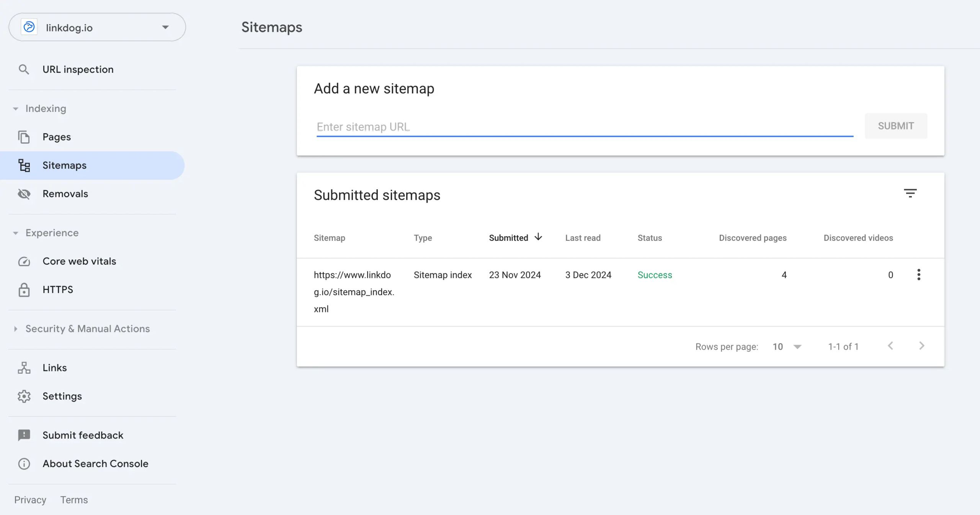Select the Sitemaps sidebar item
Viewport: 980px width, 515px height.
pos(92,165)
